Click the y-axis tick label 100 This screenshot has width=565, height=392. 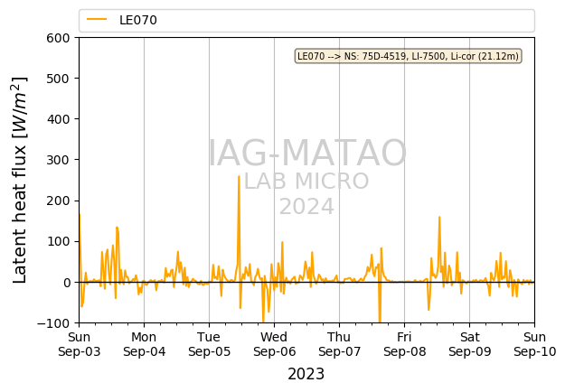click(x=58, y=241)
